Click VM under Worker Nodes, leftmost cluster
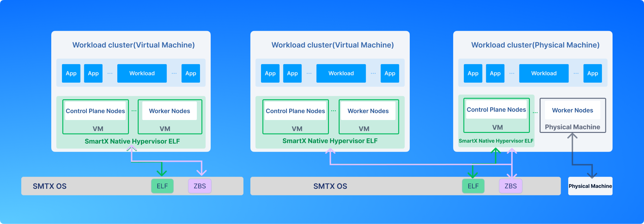Image resolution: width=644 pixels, height=224 pixels. (x=165, y=129)
